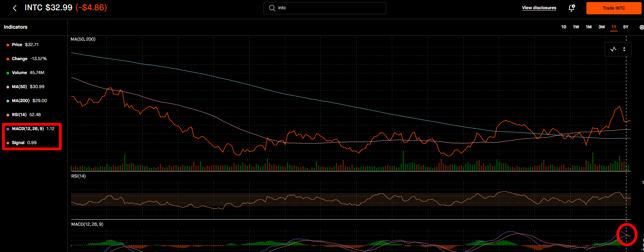This screenshot has height=252, width=644.
Task: Click the INTC $32.99 ticker title
Action: point(49,8)
